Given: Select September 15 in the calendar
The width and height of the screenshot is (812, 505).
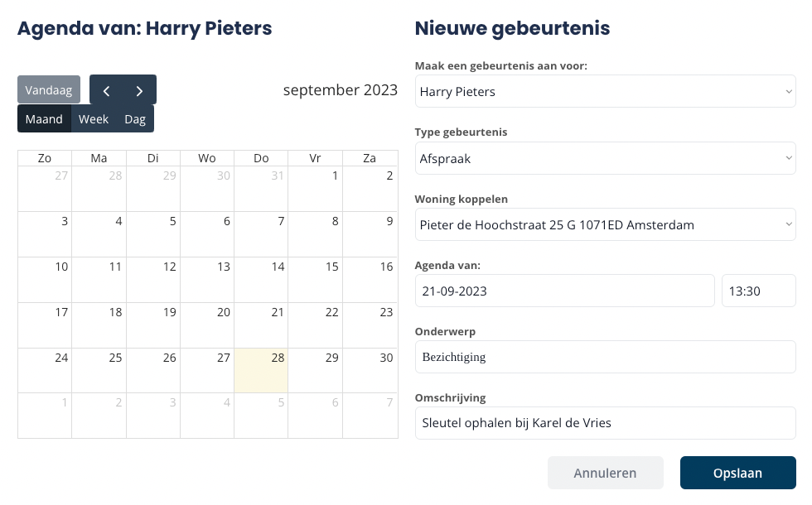Looking at the screenshot, I should 316,280.
